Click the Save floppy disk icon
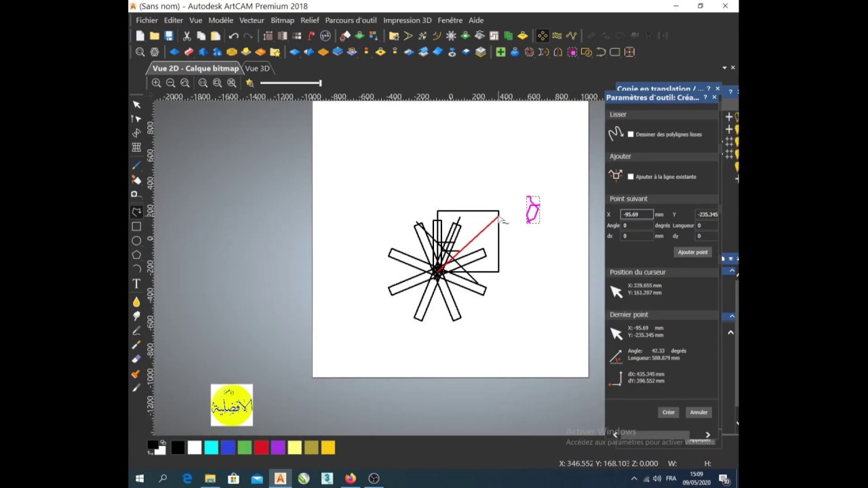Viewport: 868px width, 488px height. click(169, 36)
